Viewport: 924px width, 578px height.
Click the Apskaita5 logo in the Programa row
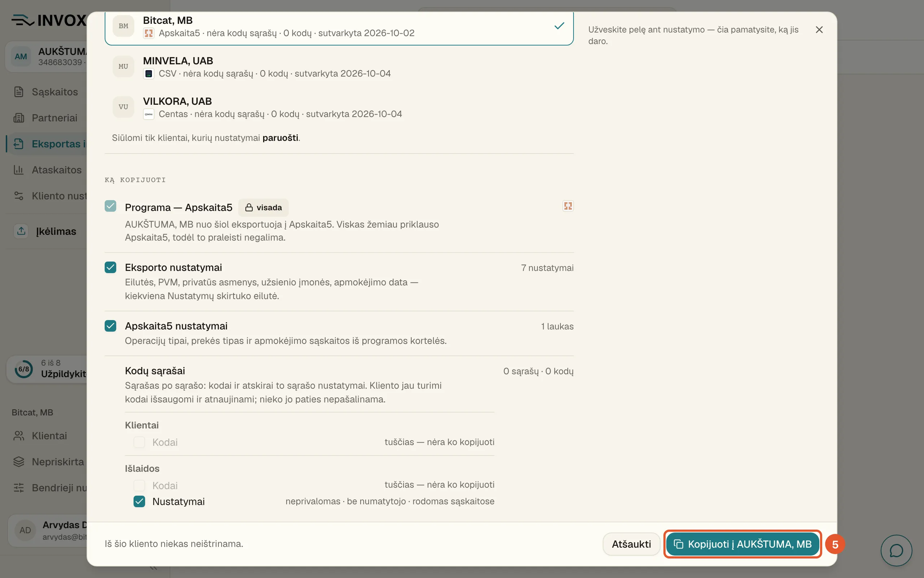pos(568,206)
